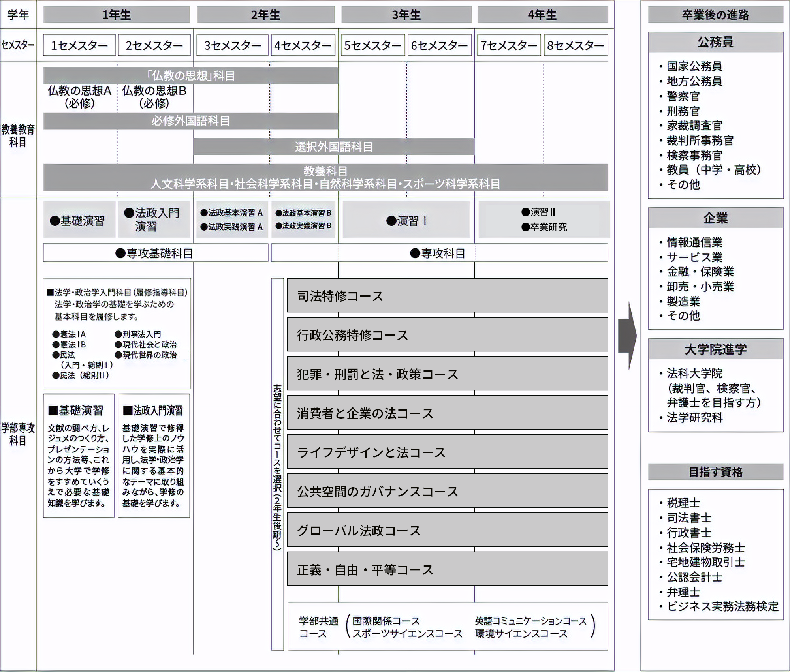Screen dimensions: 790x672
Task: Choose the 公共空間のガバナンスコース bar
Action: coord(447,491)
